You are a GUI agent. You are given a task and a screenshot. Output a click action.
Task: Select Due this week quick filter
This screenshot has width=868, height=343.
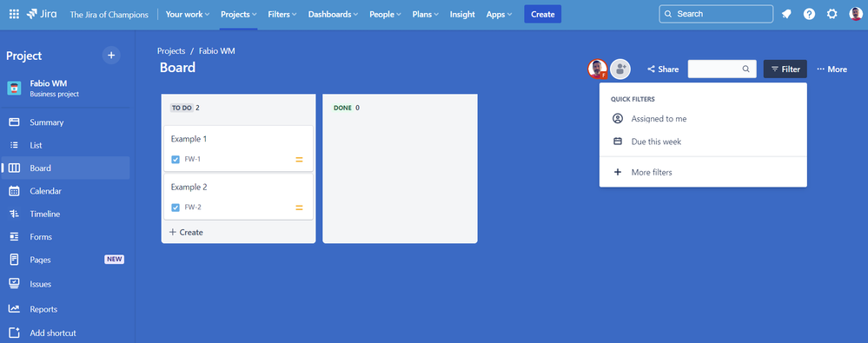click(x=703, y=142)
